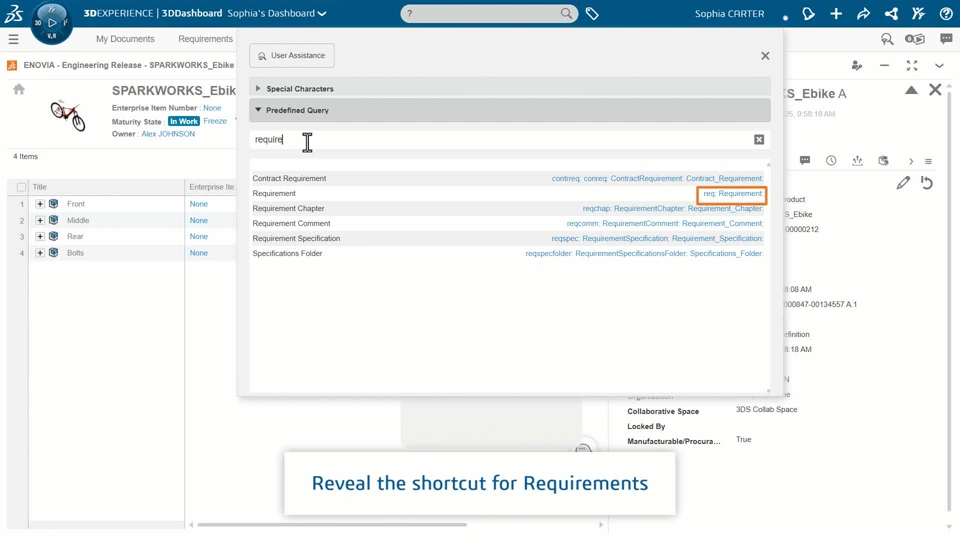Screen dimensions: 960x540
Task: Click the home icon in ENOVIA widget
Action: point(19,90)
